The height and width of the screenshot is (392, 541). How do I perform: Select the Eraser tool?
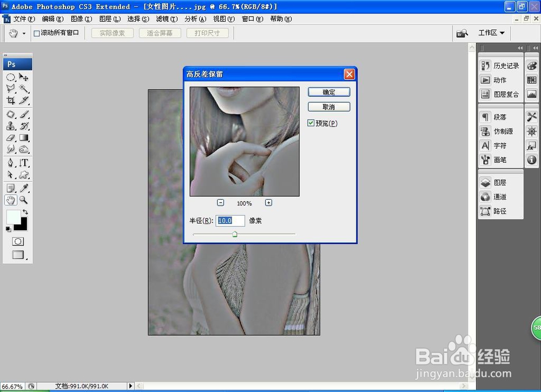pyautogui.click(x=10, y=137)
